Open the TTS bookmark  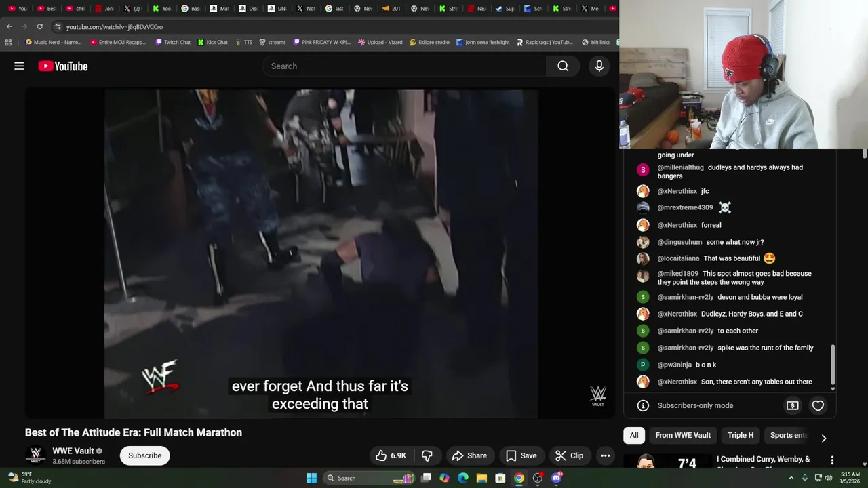point(243,42)
